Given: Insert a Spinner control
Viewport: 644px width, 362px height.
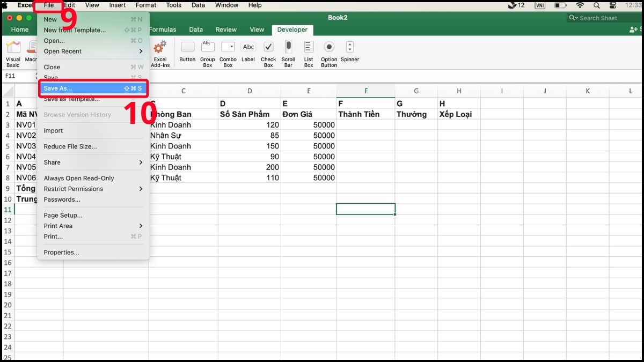Looking at the screenshot, I should point(350,47).
